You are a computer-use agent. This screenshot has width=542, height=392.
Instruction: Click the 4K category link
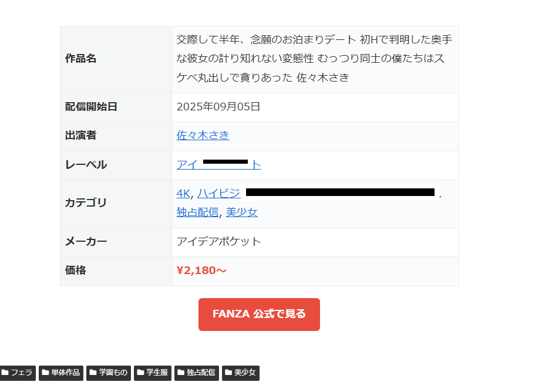tap(183, 194)
